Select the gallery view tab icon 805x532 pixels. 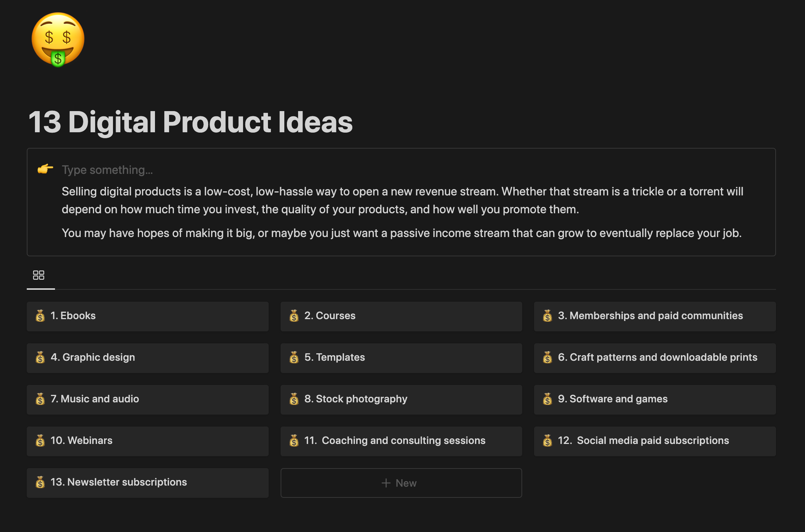click(39, 275)
